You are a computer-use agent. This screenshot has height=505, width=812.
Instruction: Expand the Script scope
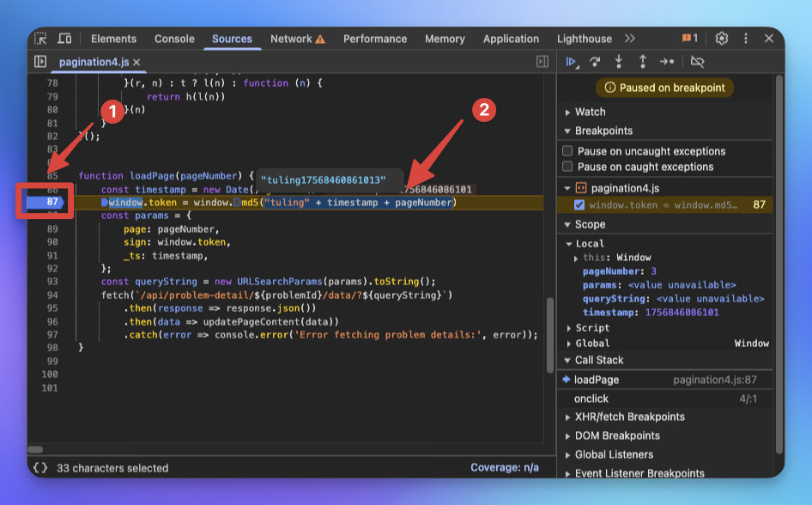(568, 328)
